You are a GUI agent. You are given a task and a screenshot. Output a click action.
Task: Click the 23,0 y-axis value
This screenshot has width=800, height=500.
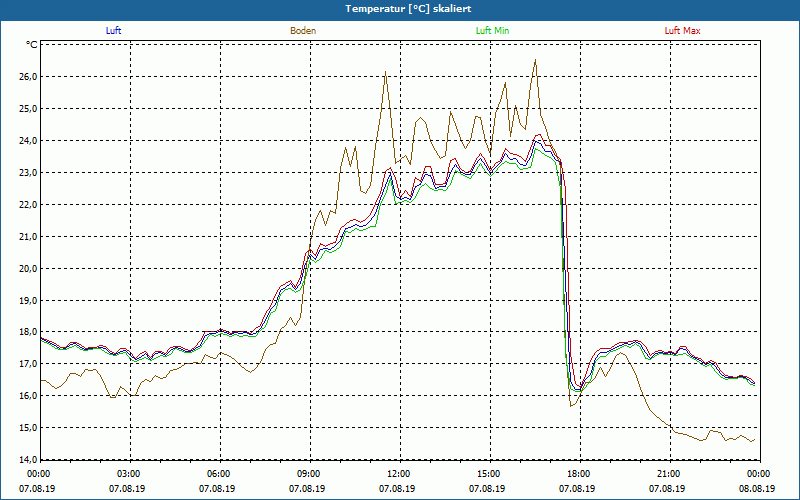pyautogui.click(x=29, y=172)
